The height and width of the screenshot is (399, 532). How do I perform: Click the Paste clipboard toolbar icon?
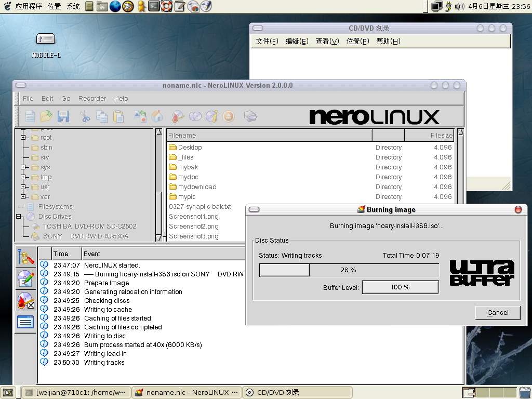click(118, 116)
